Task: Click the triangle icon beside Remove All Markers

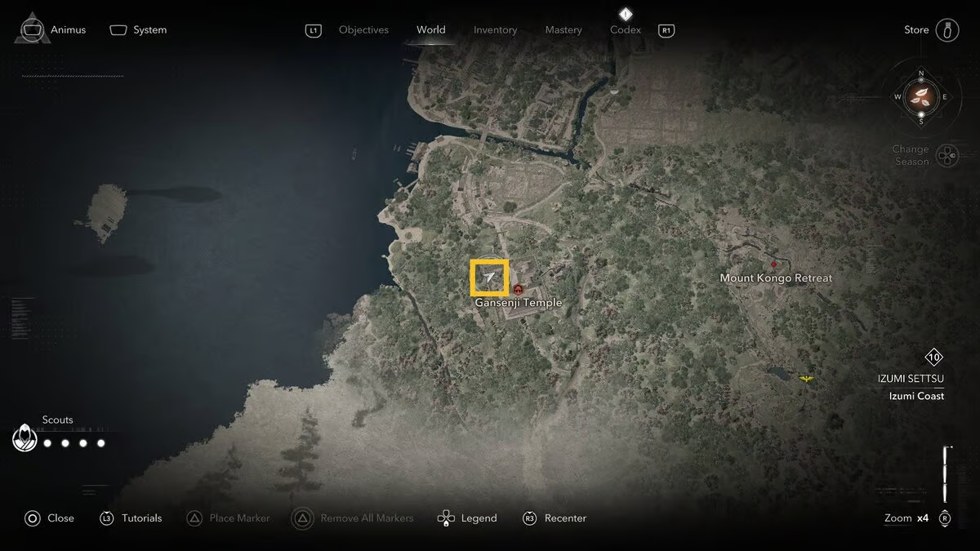Action: (x=303, y=518)
